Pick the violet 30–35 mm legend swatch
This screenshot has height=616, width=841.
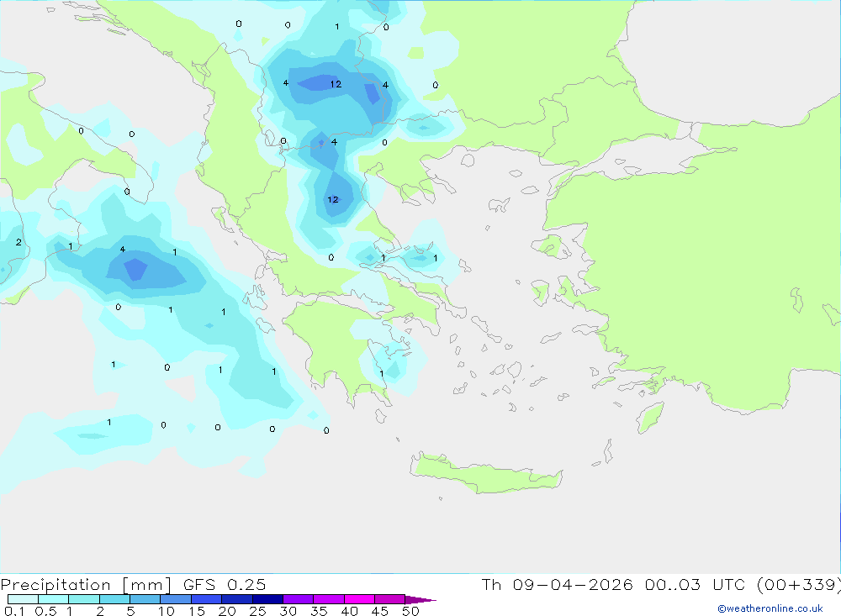point(298,599)
